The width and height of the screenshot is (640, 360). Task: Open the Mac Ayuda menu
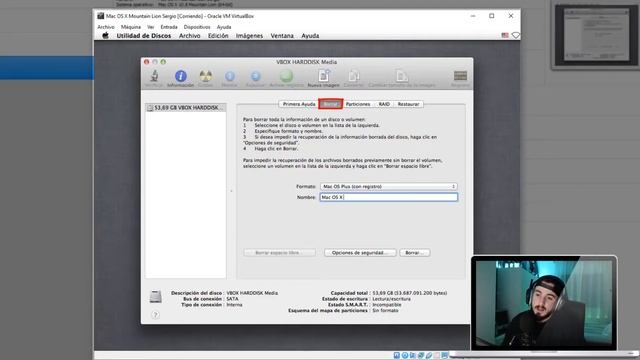pyautogui.click(x=310, y=36)
